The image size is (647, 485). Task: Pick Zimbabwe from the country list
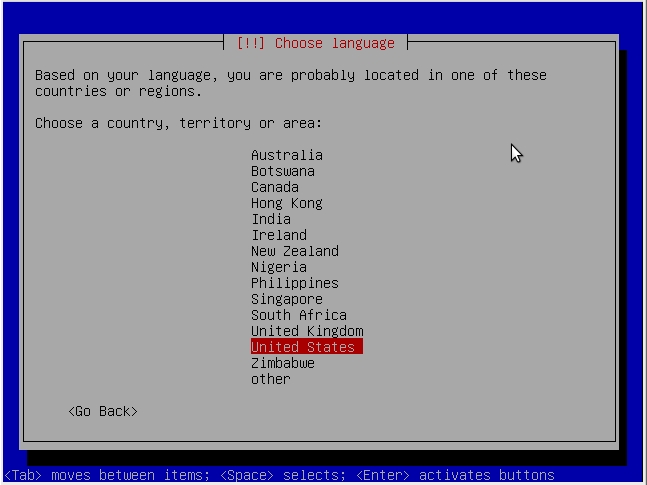coord(283,363)
